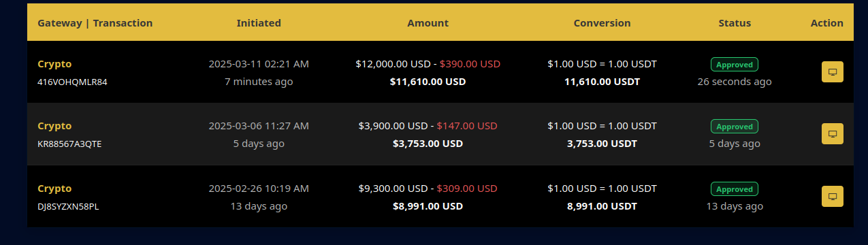This screenshot has width=868, height=245.
Task: Click the Approved badge dated 26 seconds ago
Action: [735, 65]
